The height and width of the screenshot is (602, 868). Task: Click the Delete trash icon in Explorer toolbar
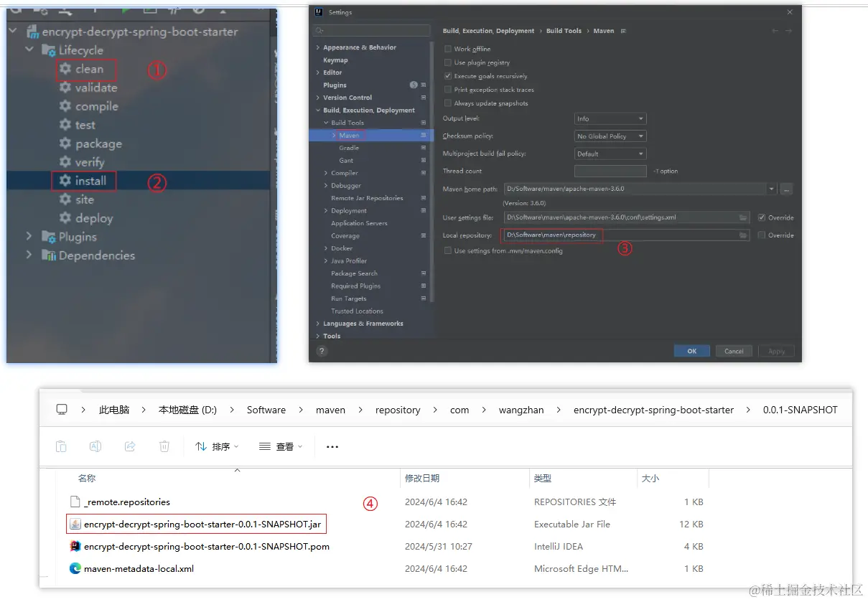click(x=164, y=446)
